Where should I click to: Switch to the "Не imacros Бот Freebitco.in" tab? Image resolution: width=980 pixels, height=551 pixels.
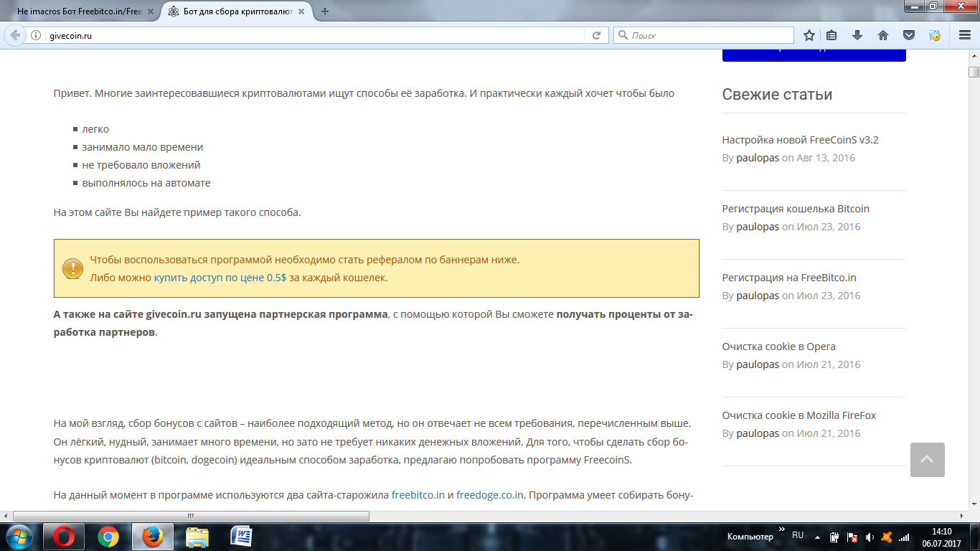79,11
